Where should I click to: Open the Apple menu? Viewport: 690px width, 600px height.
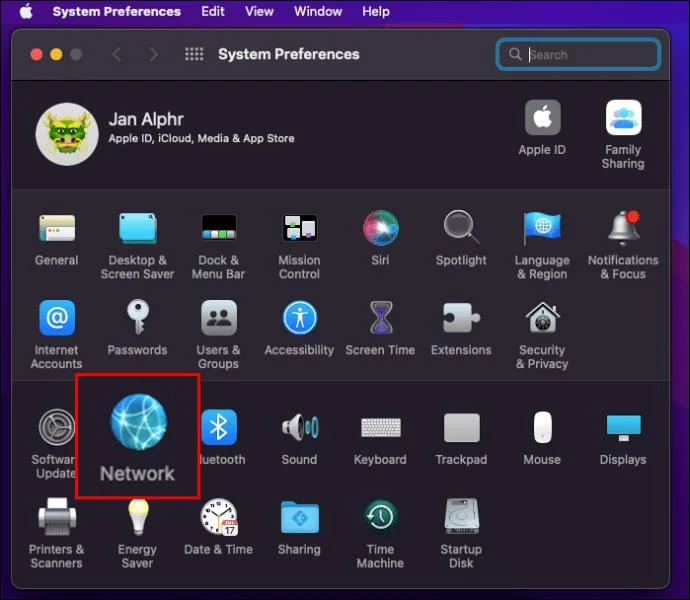26,11
